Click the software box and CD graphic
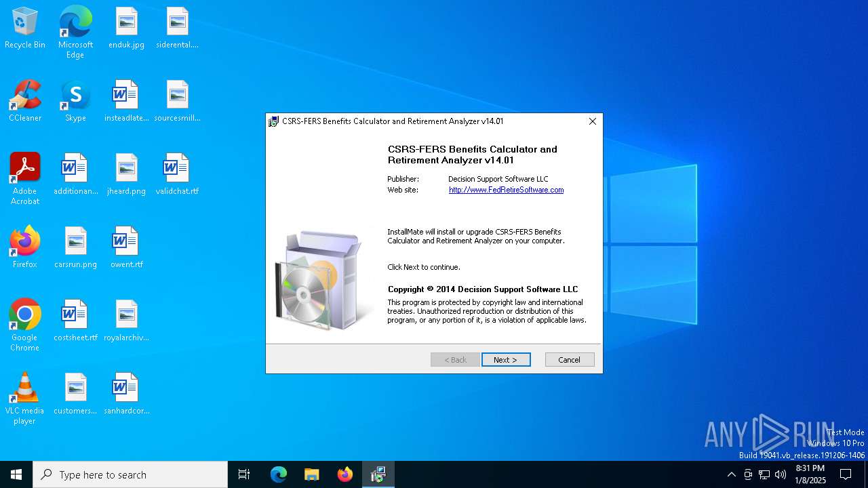Screen dimensions: 868x488 (x=321, y=279)
